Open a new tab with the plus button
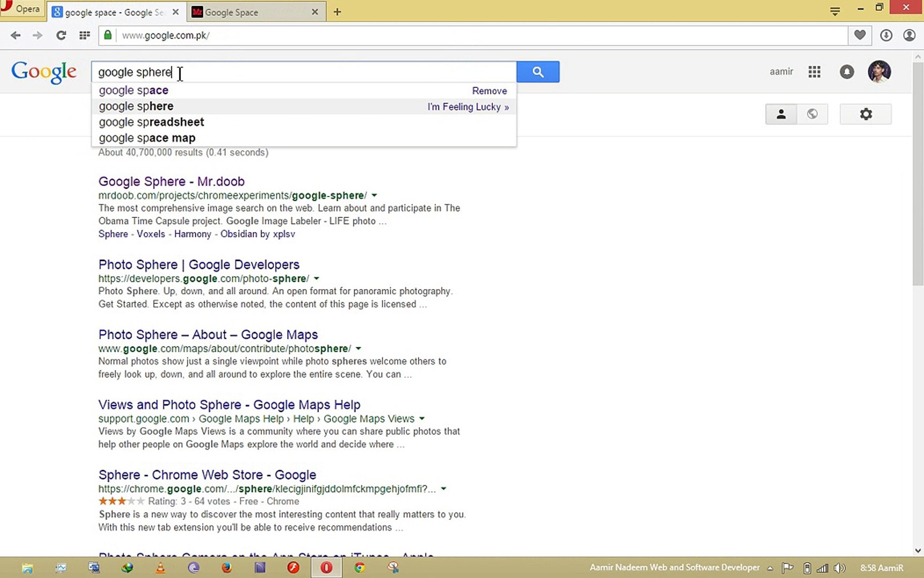 point(337,12)
